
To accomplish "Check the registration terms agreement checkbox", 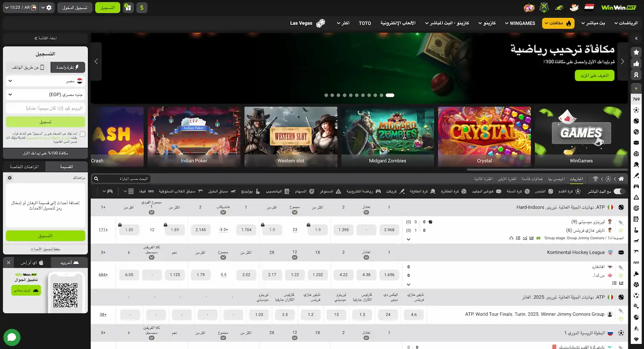I will point(82,134).
